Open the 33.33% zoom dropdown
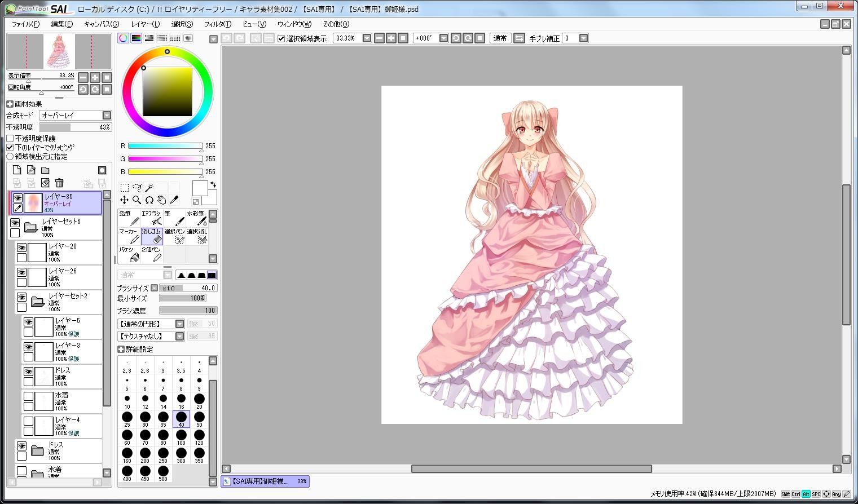 tap(367, 38)
